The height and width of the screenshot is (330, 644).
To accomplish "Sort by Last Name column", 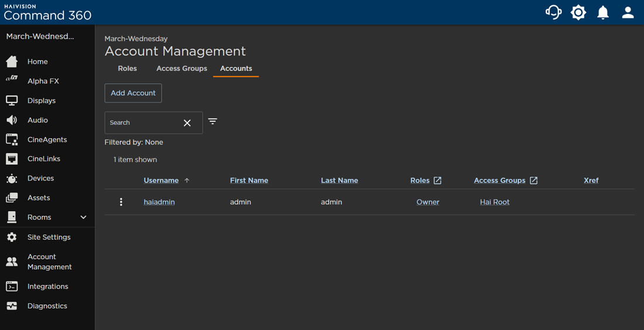I will (x=339, y=181).
